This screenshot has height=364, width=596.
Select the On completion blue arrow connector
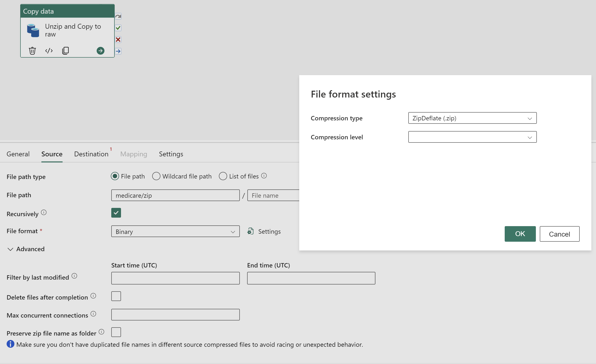(118, 51)
